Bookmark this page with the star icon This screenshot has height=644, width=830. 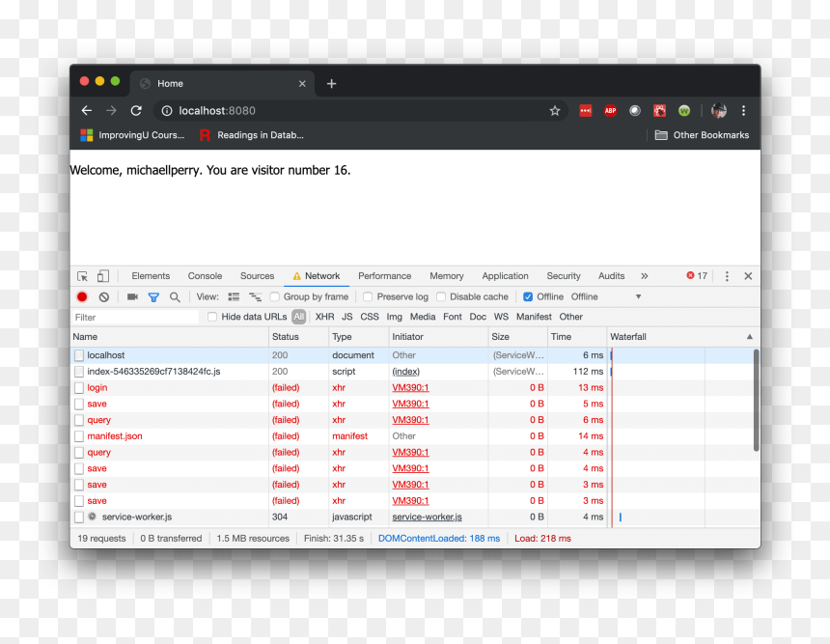(554, 111)
